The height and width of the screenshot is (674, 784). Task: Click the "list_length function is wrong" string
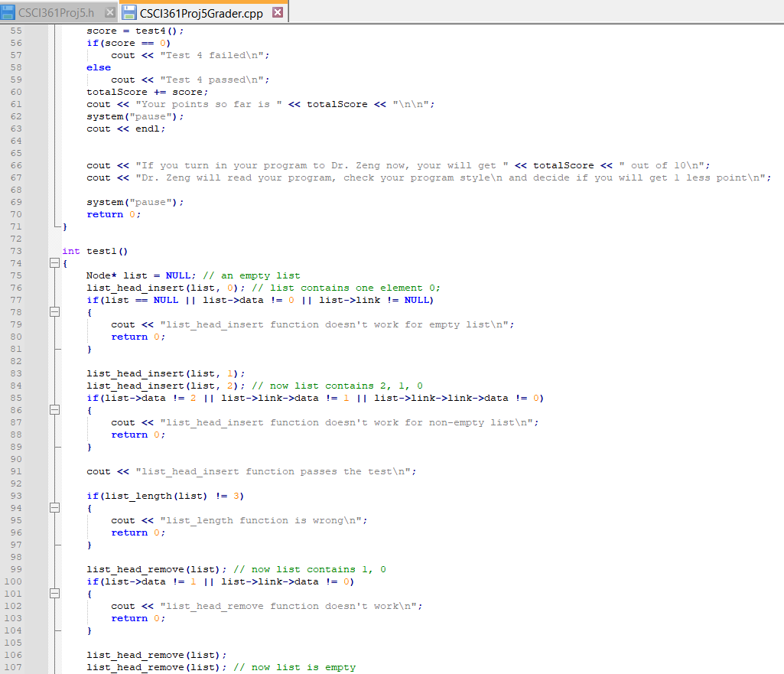pyautogui.click(x=261, y=520)
